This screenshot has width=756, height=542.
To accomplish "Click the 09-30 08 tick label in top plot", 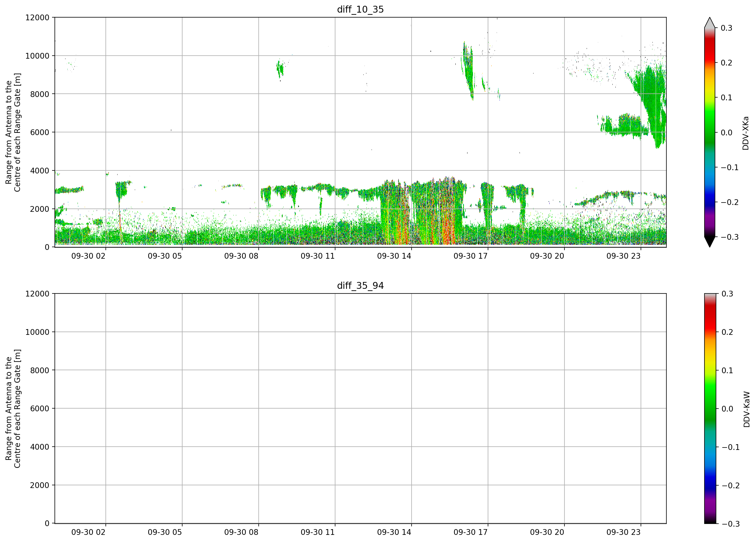I will (241, 256).
